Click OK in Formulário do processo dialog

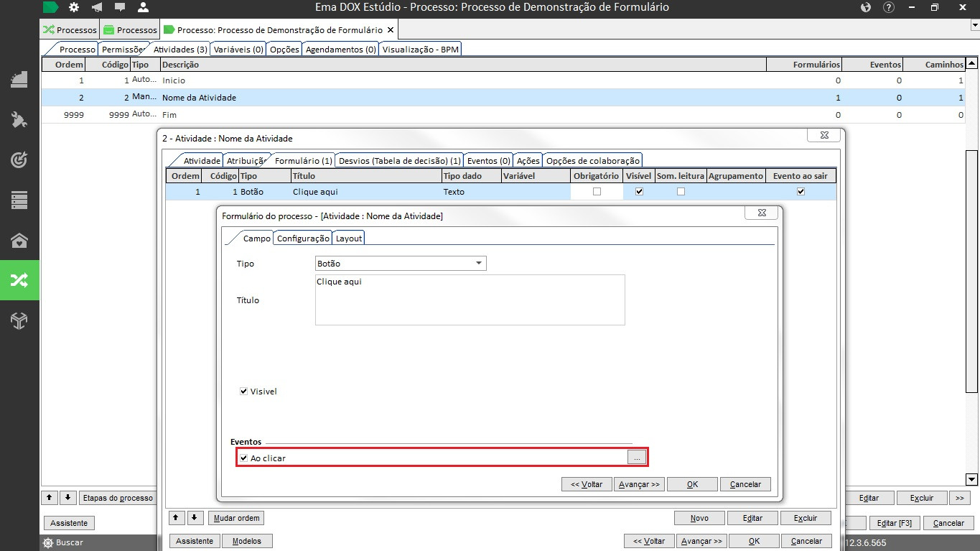[692, 484]
